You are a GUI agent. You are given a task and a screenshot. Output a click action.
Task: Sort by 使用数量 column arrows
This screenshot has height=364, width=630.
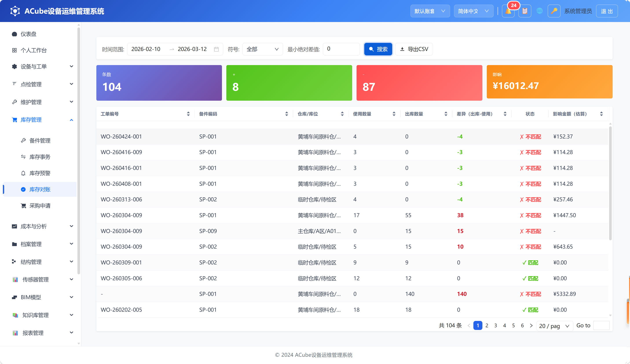coord(394,114)
